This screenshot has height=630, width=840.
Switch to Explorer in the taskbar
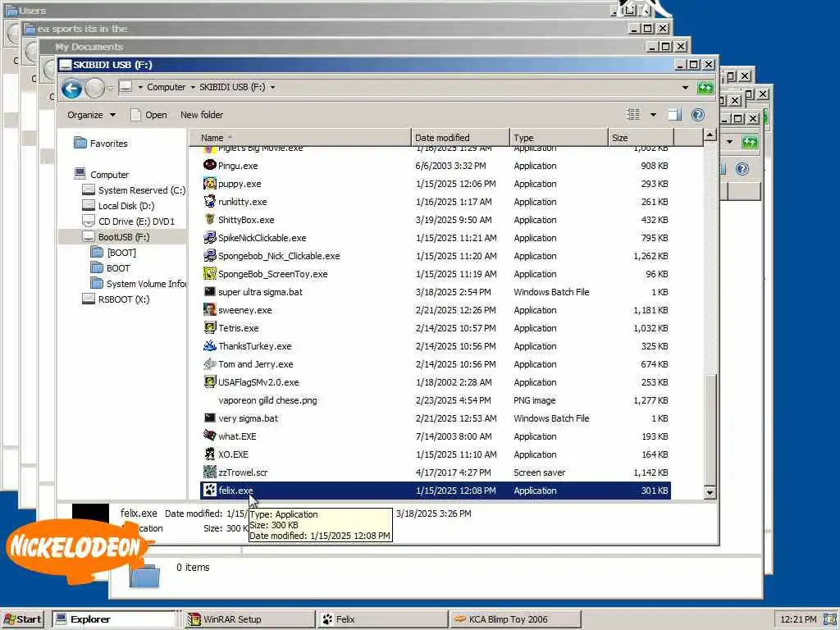coord(114,619)
